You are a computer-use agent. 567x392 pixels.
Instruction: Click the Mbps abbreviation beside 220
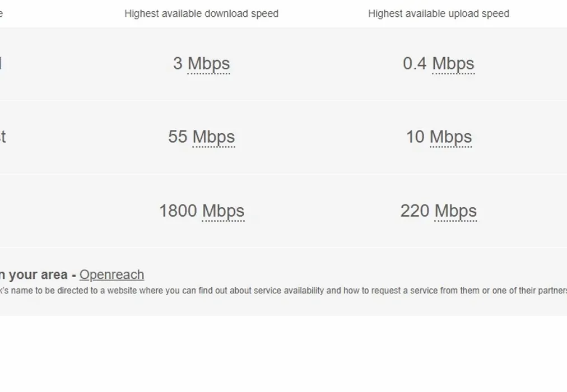(456, 211)
